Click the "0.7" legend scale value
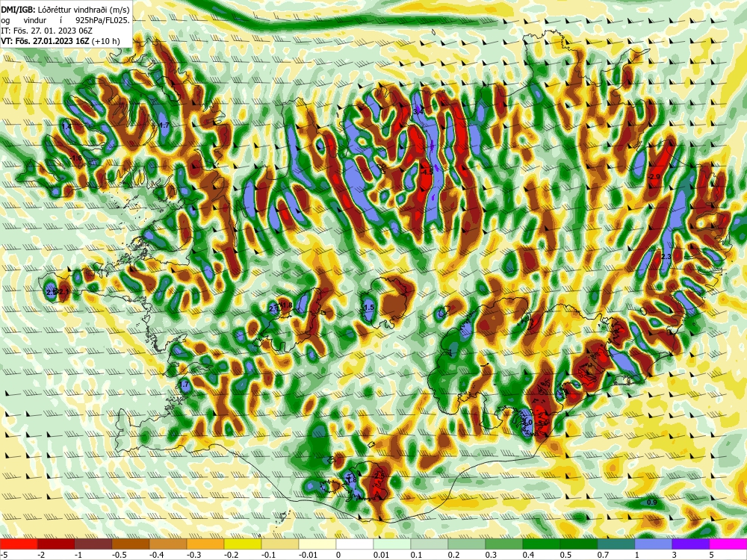747x560 pixels. point(603,555)
